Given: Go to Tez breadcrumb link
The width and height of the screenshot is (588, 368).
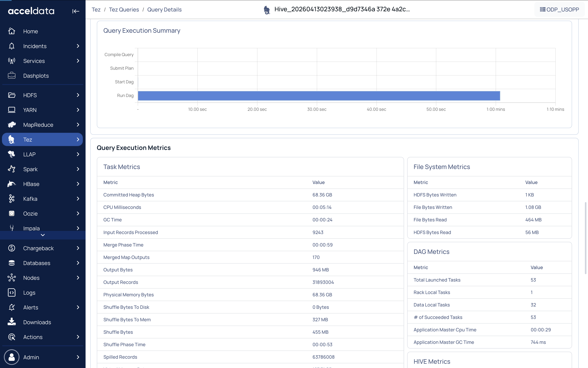Looking at the screenshot, I should (x=96, y=10).
